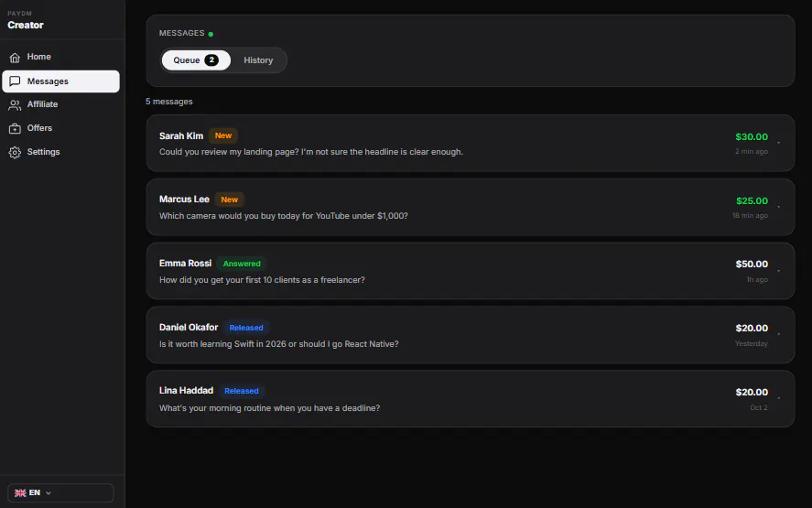This screenshot has height=508, width=812.
Task: Click the MESSAGES panel heading
Action: pyautogui.click(x=182, y=33)
